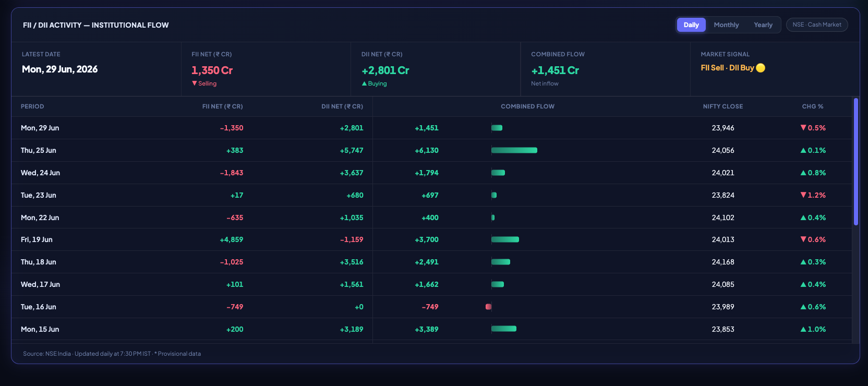Click the FII net value +17 for Tue, 23 Jun
Image resolution: width=868 pixels, height=386 pixels.
[x=237, y=195]
